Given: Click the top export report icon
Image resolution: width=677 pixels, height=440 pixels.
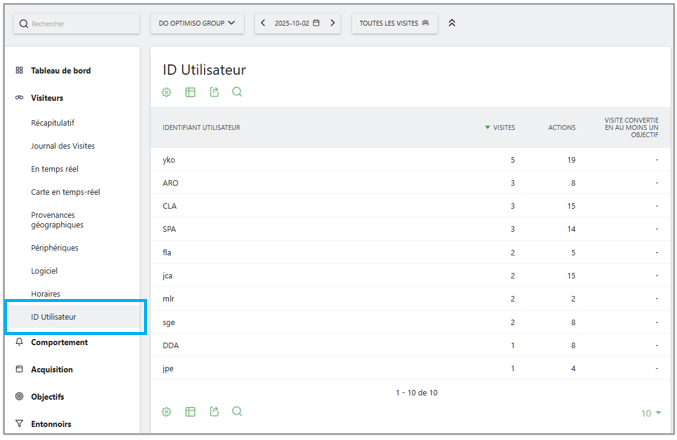Looking at the screenshot, I should 214,92.
